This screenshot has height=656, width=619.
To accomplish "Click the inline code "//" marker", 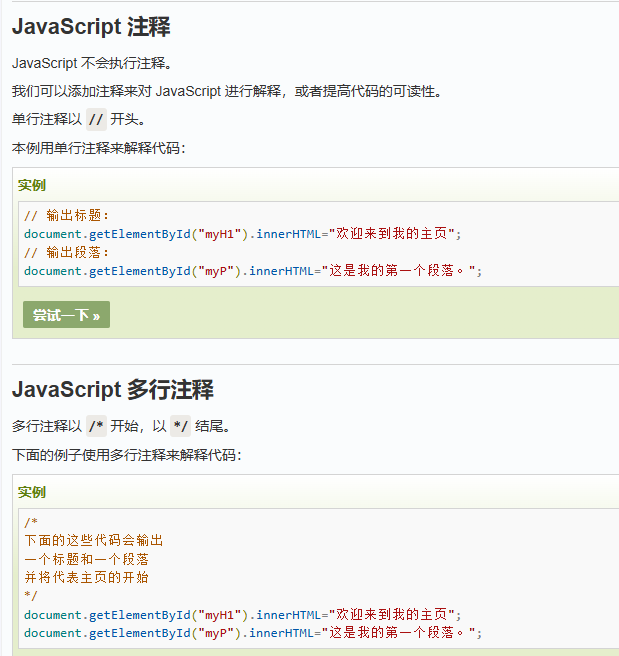I will click(x=96, y=120).
